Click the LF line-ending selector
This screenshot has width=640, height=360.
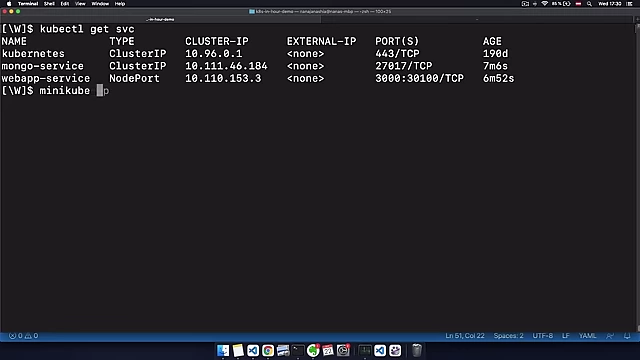[566, 336]
